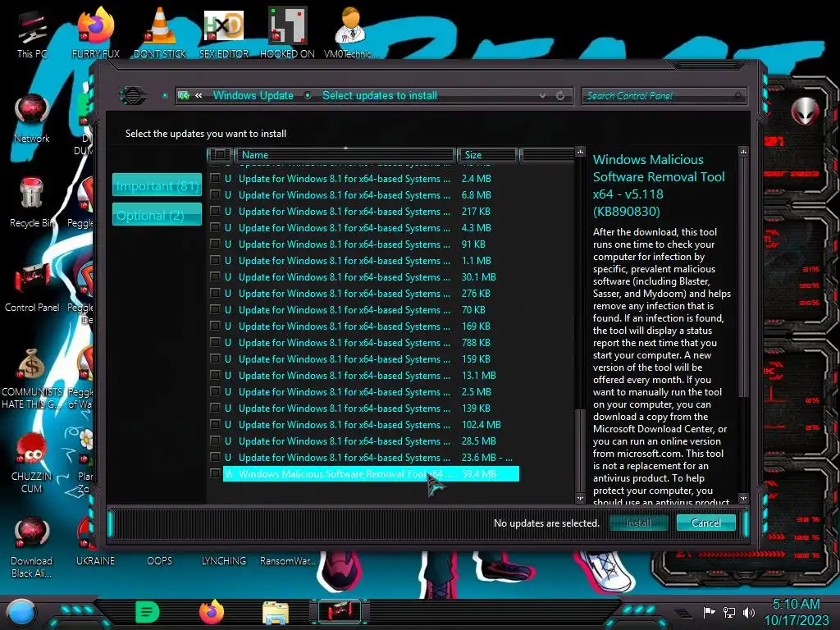Click the back navigation orb in window
This screenshot has width=840, height=630.
point(133,96)
